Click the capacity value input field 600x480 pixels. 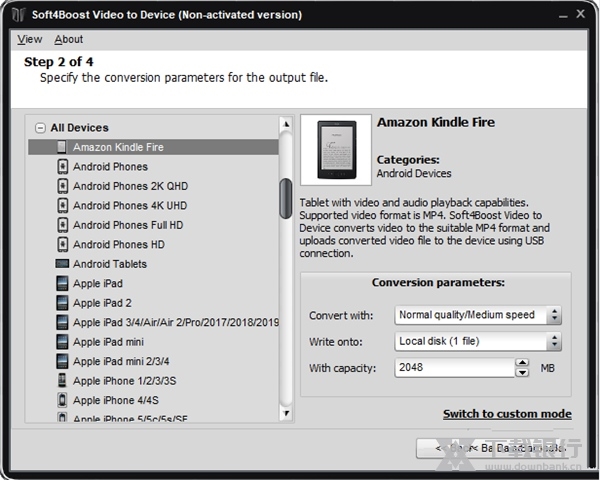(453, 368)
